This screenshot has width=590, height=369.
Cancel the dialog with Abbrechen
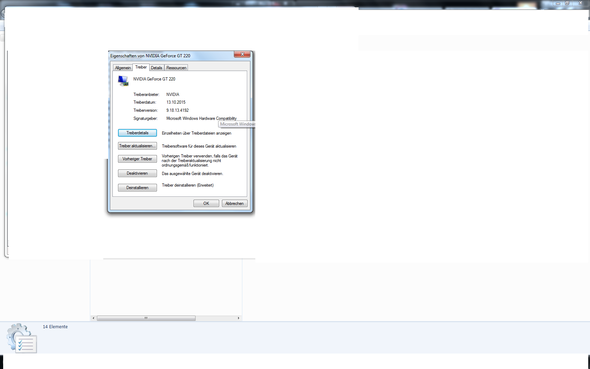[x=234, y=203]
